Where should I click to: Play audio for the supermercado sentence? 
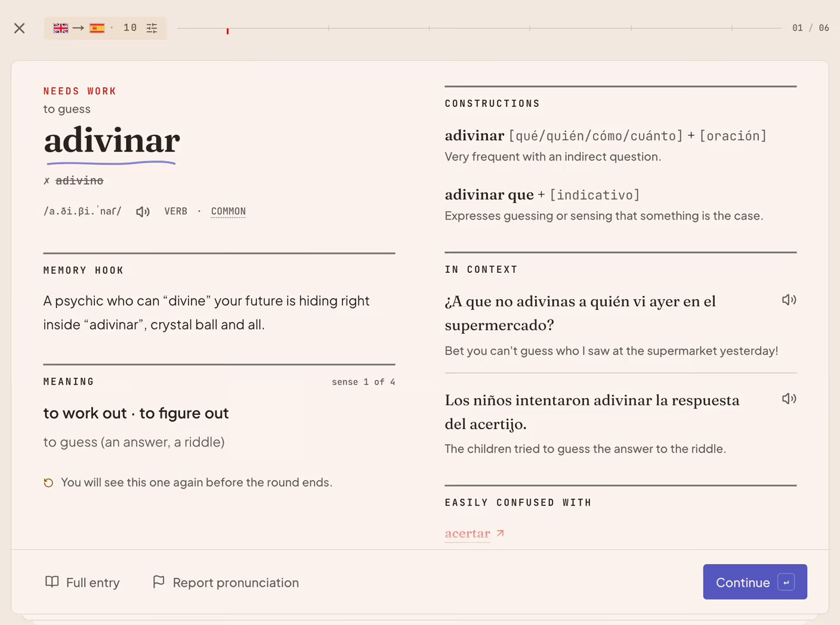789,300
